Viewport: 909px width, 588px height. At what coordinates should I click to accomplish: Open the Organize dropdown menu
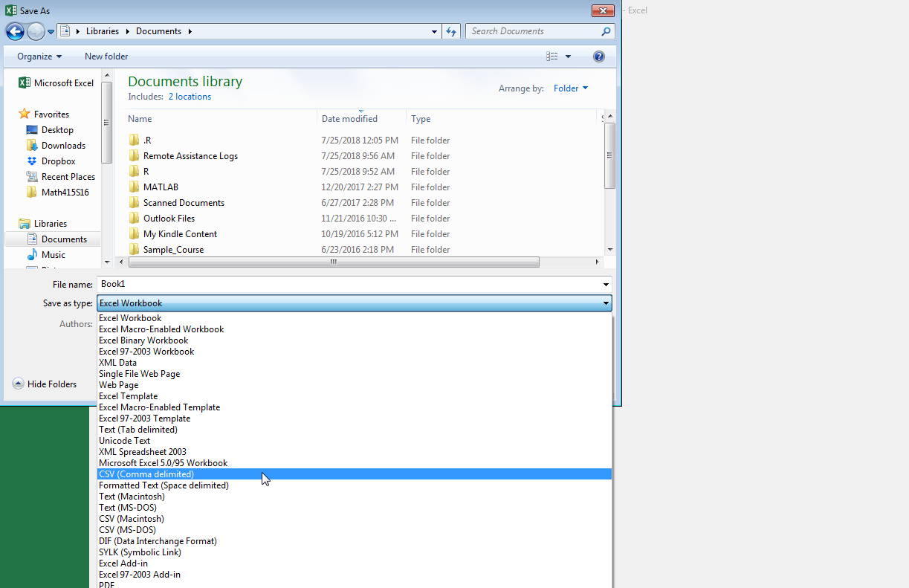(39, 56)
